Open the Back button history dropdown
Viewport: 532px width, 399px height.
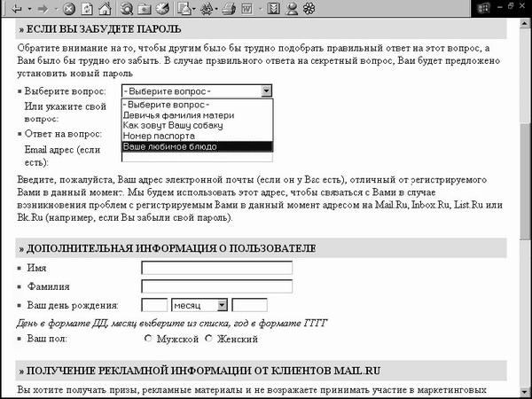29,9
